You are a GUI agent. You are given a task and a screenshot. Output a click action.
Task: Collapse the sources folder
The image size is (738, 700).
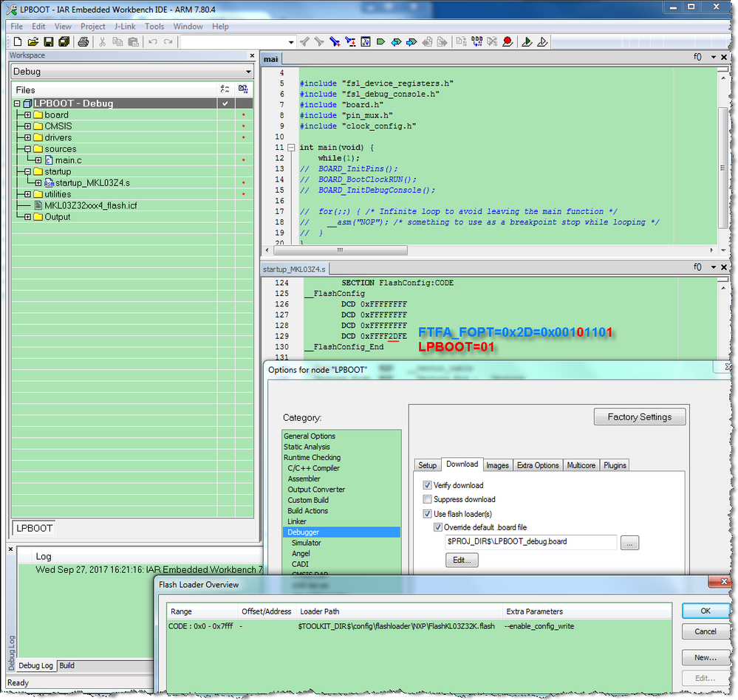27,148
